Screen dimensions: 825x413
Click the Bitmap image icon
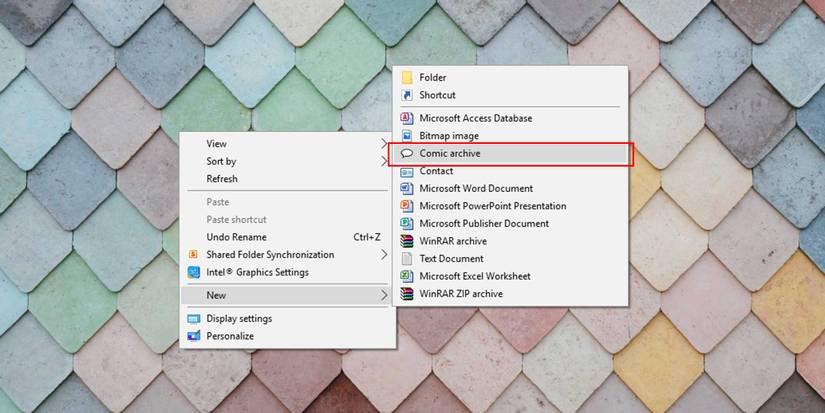pyautogui.click(x=407, y=136)
